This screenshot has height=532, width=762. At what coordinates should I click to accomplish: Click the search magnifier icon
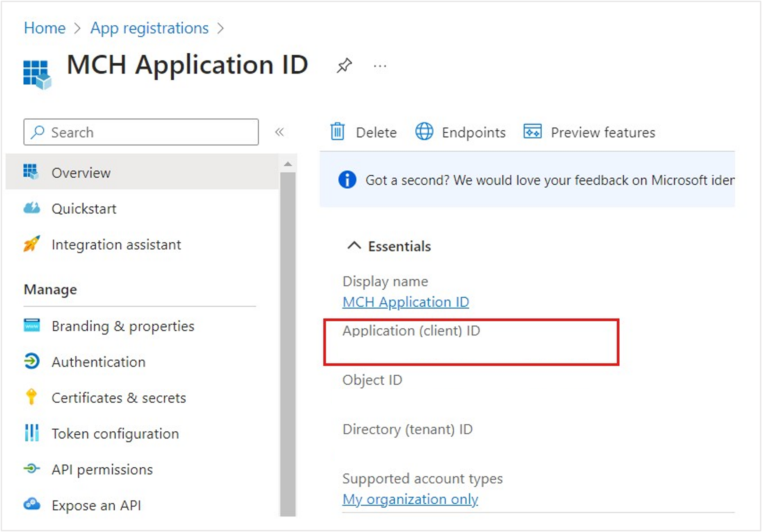pyautogui.click(x=37, y=132)
